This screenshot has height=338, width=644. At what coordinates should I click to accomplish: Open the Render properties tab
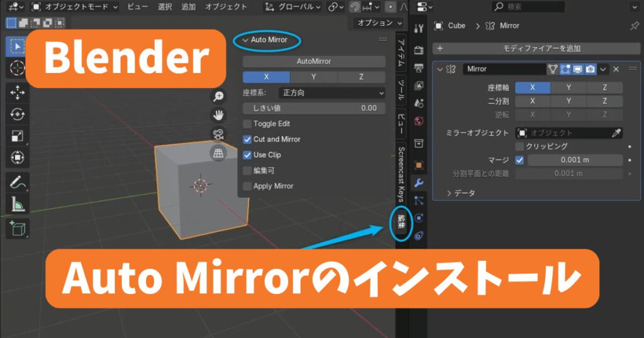418,50
